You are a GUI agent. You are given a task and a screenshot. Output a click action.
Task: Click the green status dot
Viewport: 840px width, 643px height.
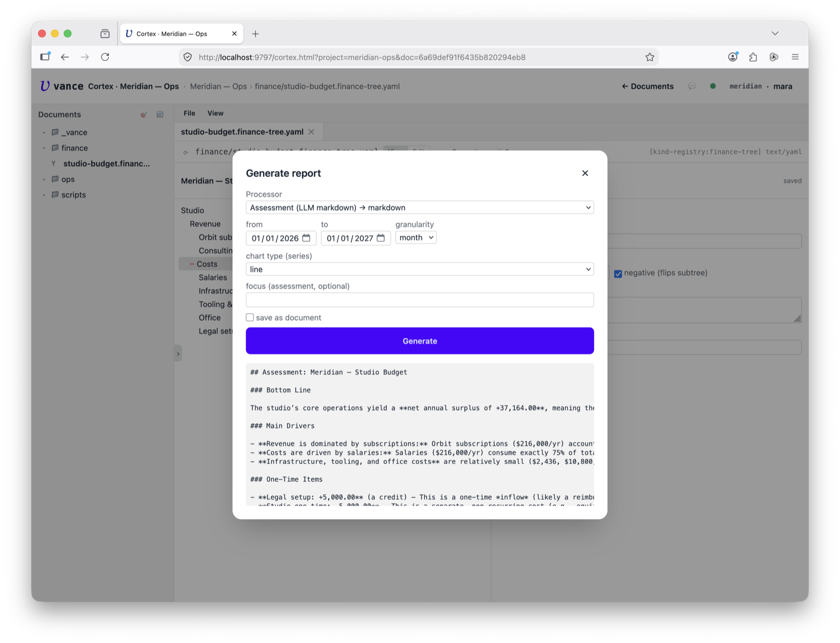(x=712, y=86)
